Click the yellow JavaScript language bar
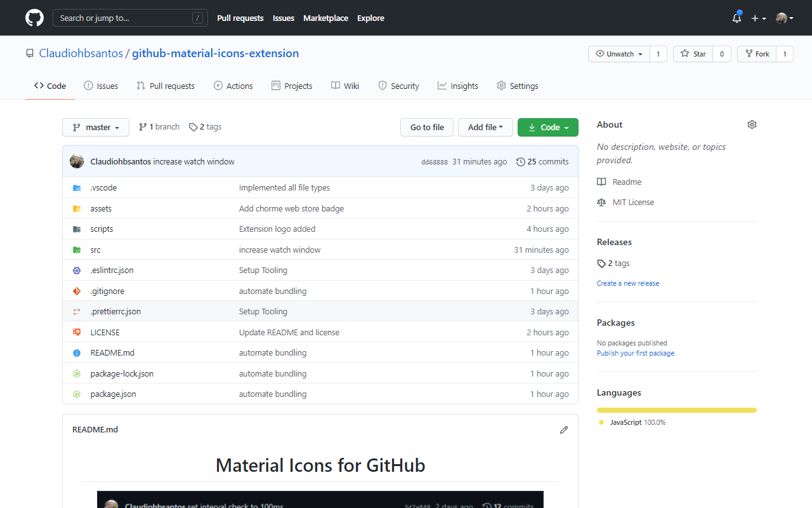The height and width of the screenshot is (508, 812). point(676,410)
